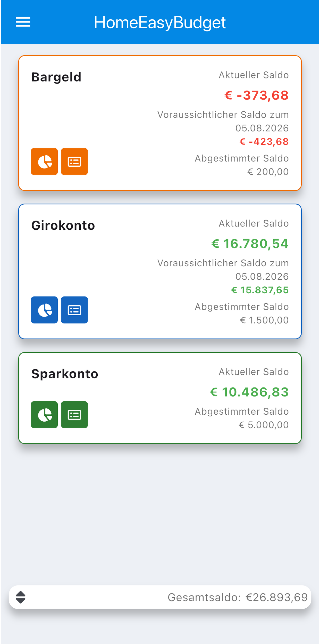
Task: Open Sparkonto transaction list
Action: click(x=74, y=415)
